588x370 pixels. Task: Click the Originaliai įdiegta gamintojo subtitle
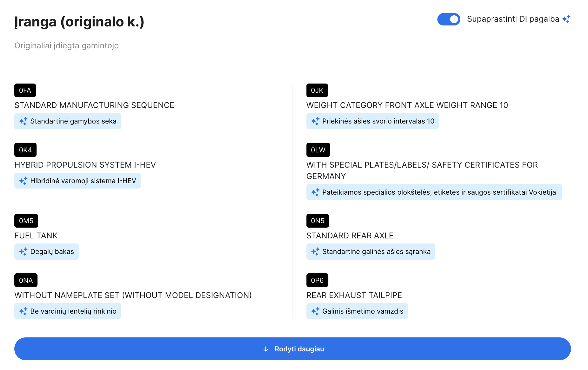pos(66,46)
